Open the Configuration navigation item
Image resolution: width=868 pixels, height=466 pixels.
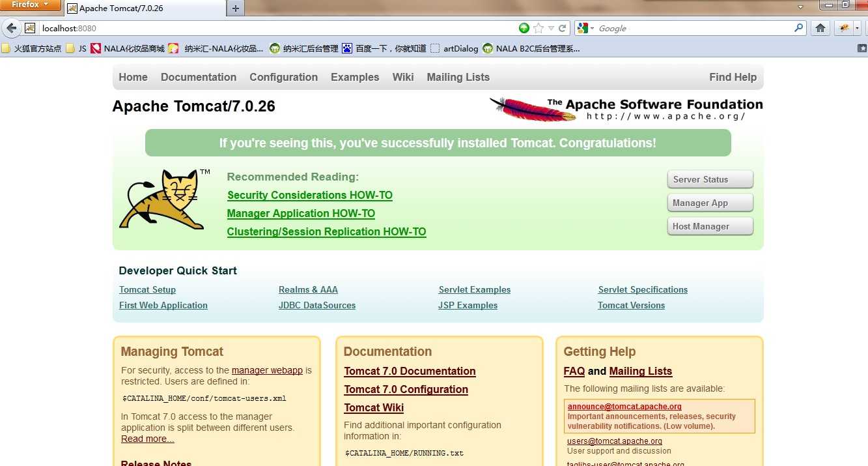tap(284, 77)
